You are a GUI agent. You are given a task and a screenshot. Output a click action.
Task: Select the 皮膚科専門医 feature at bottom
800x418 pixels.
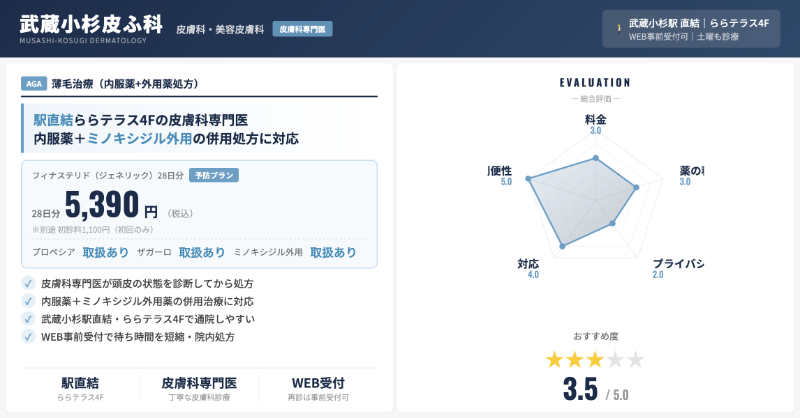click(x=199, y=389)
